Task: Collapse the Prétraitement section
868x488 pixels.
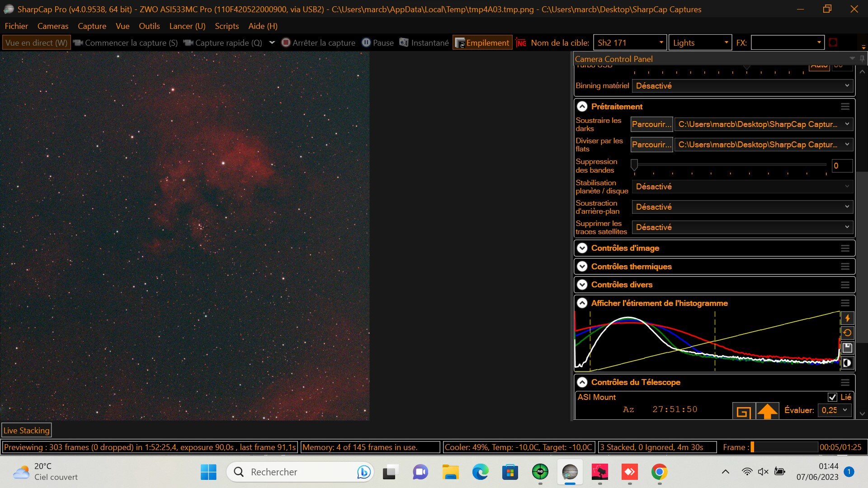Action: pos(582,107)
